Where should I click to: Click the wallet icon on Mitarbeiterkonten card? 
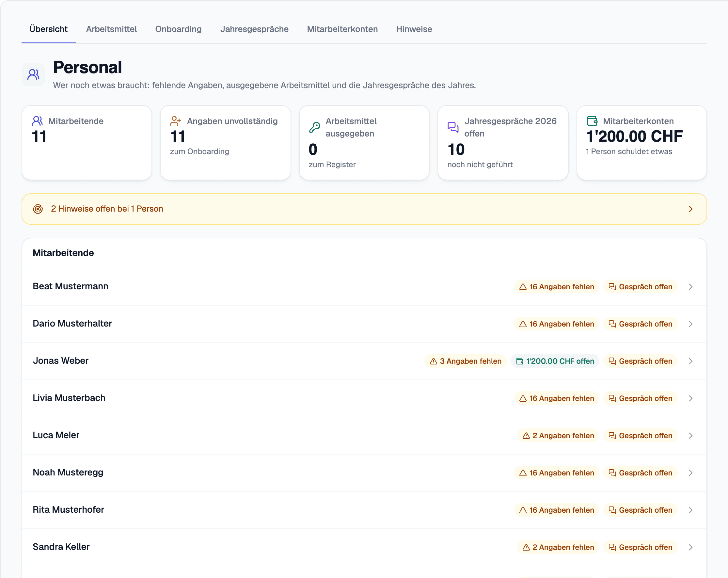point(592,121)
